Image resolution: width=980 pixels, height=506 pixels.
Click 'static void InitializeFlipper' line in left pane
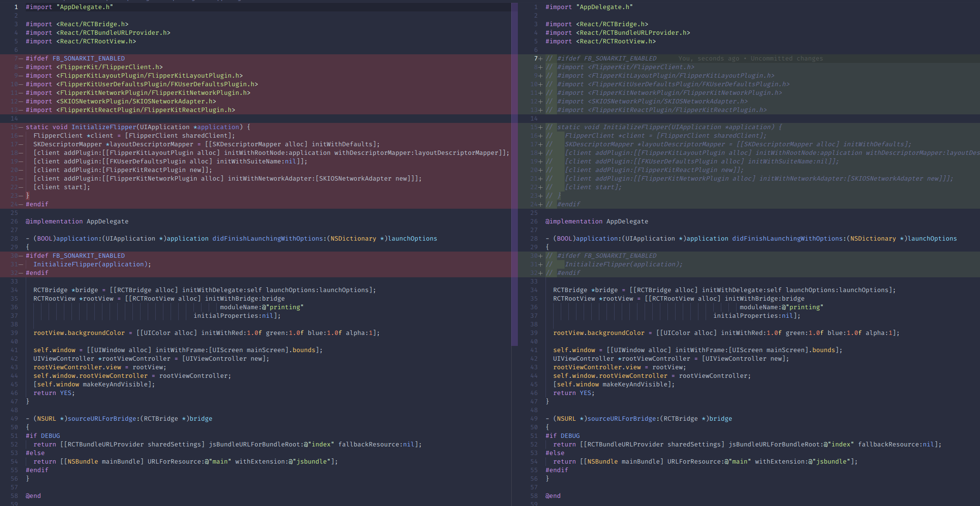coord(138,127)
